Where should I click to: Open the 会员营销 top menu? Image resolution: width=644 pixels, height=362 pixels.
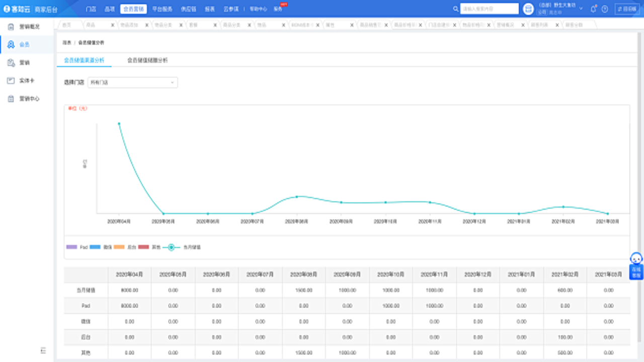pos(133,9)
